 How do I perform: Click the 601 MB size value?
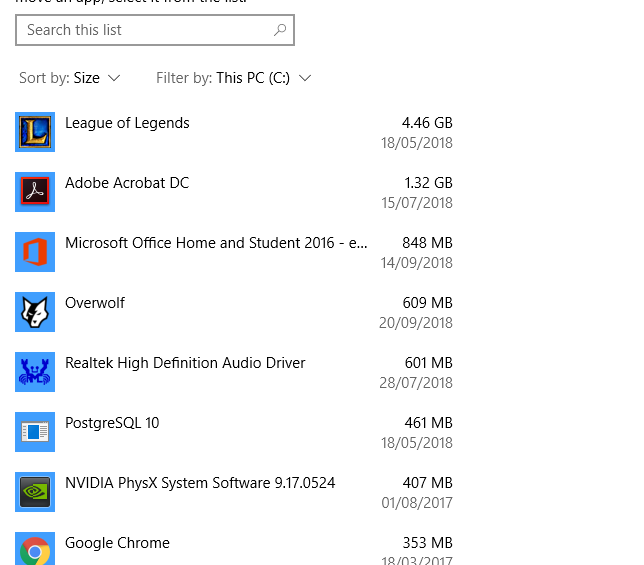pyautogui.click(x=428, y=363)
